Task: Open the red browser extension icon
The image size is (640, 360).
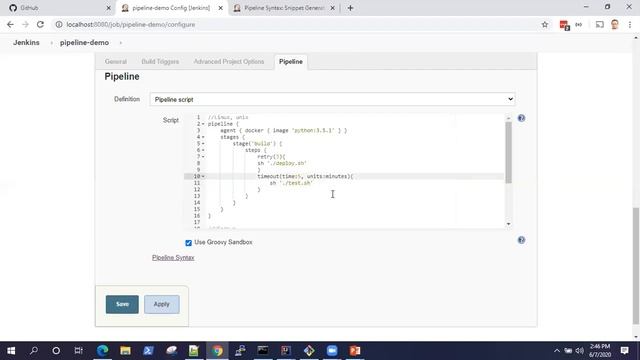Action: 564,25
